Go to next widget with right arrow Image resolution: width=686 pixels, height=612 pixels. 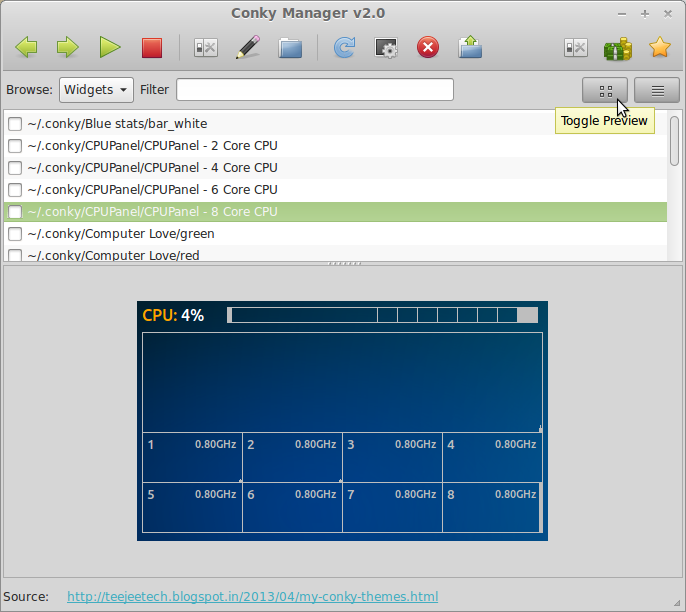(x=67, y=47)
